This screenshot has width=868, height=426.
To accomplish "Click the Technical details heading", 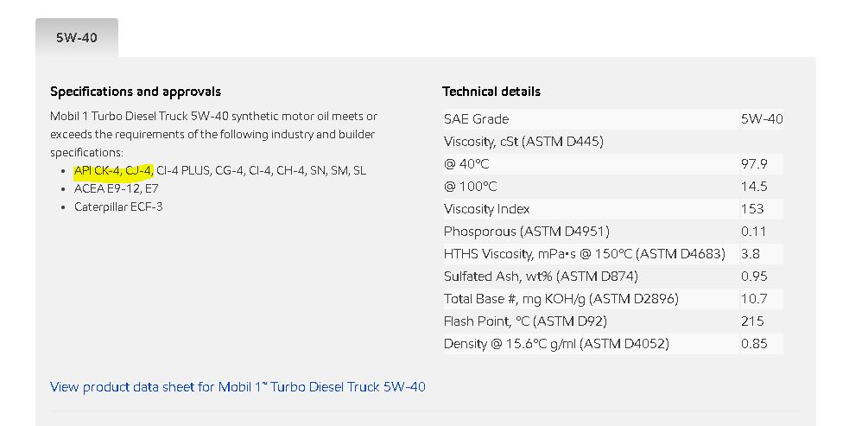I will click(491, 92).
